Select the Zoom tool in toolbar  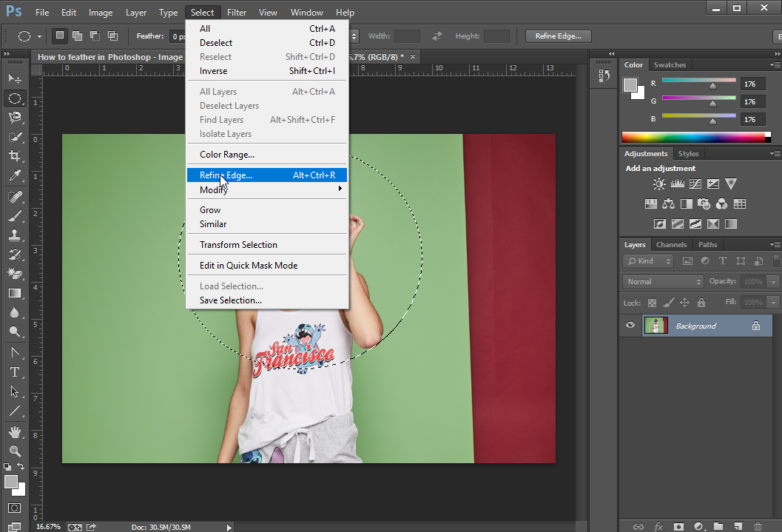14,451
